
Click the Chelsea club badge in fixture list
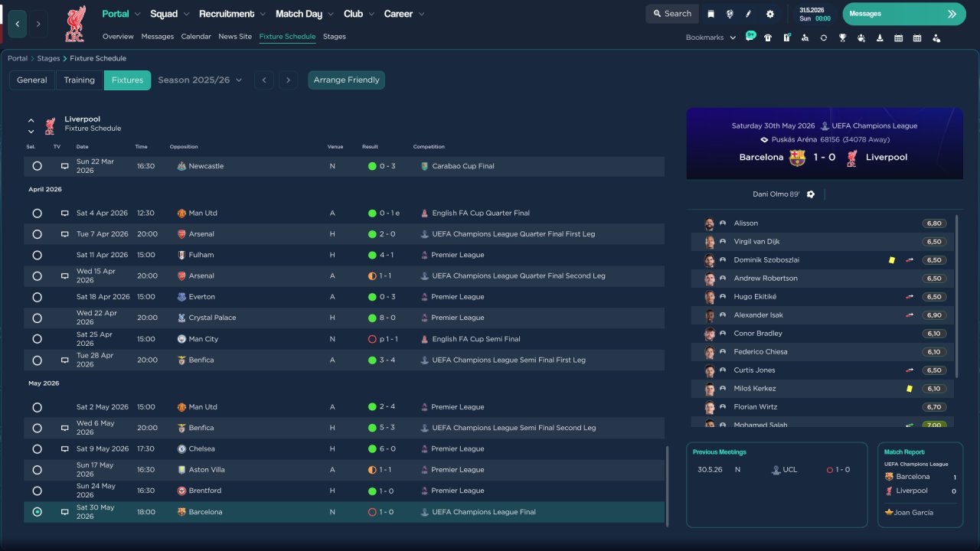pos(181,449)
